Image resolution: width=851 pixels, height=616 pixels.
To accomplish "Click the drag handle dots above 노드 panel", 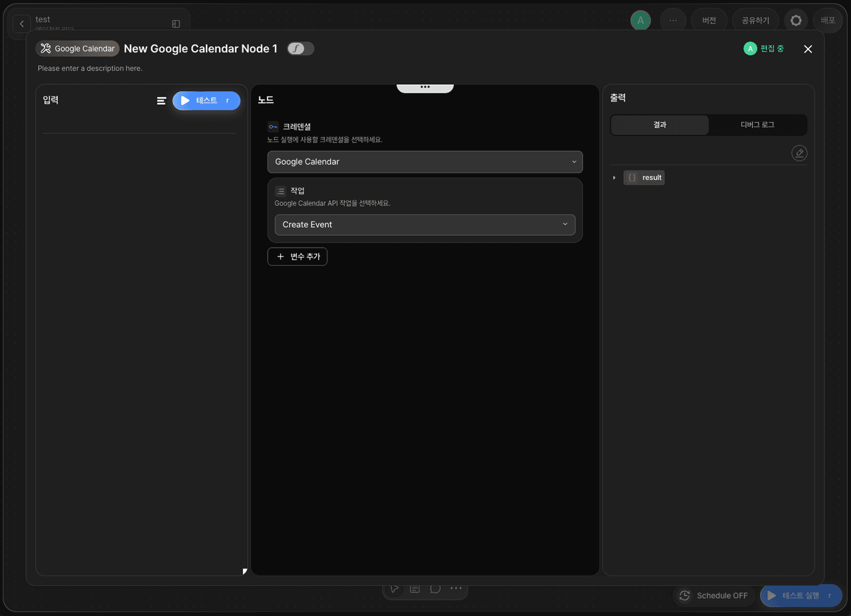I will (x=425, y=87).
